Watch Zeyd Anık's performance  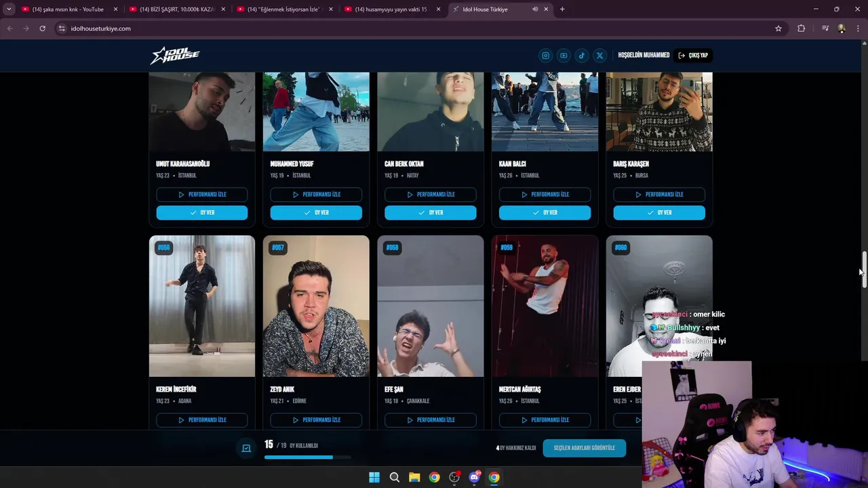tap(316, 420)
